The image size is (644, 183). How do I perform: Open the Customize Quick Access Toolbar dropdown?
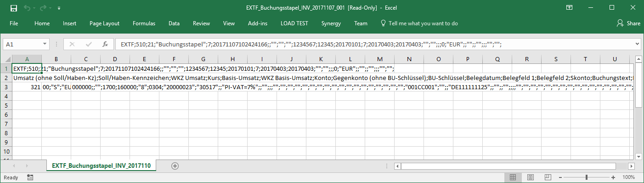pos(59,8)
